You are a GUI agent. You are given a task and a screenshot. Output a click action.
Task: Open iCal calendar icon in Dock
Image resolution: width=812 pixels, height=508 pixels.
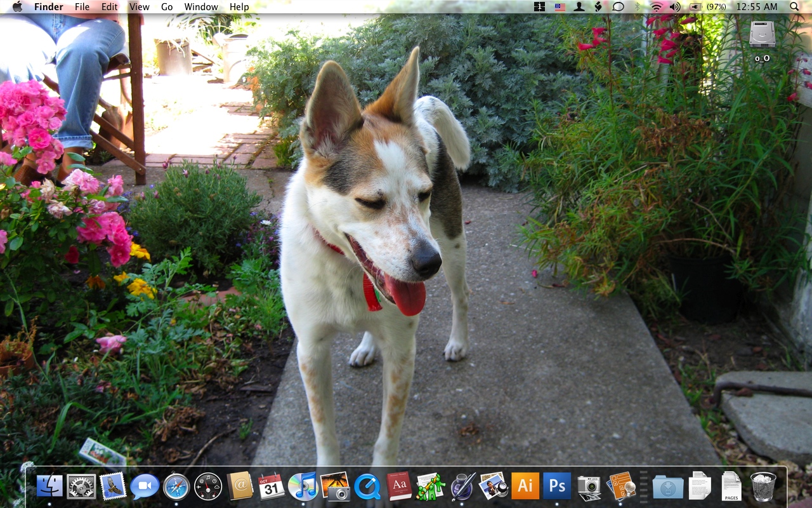tap(272, 486)
